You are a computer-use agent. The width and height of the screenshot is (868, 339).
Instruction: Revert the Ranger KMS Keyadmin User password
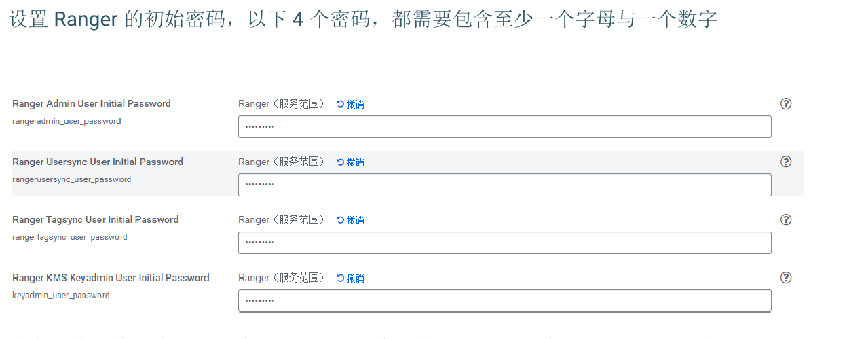tap(350, 279)
